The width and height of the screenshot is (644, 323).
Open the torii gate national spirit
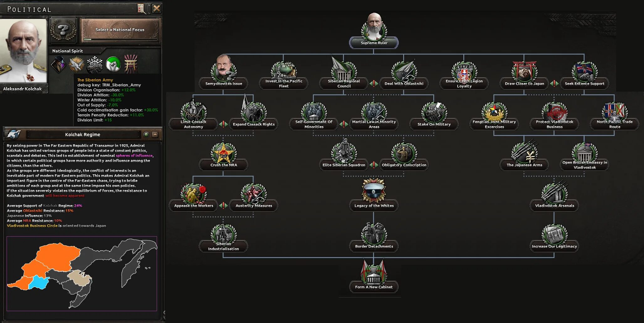pyautogui.click(x=131, y=64)
